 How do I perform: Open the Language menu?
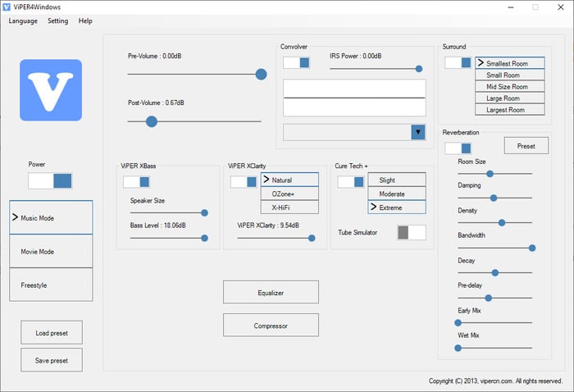(x=23, y=21)
